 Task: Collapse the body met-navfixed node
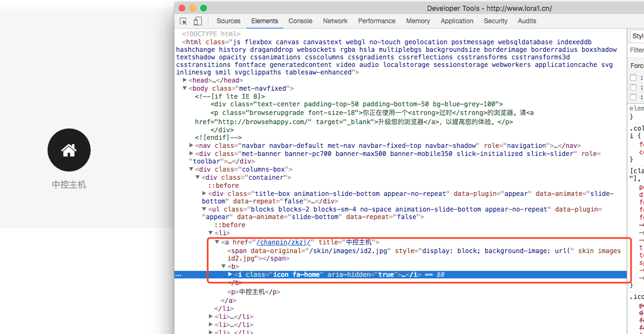(x=185, y=88)
